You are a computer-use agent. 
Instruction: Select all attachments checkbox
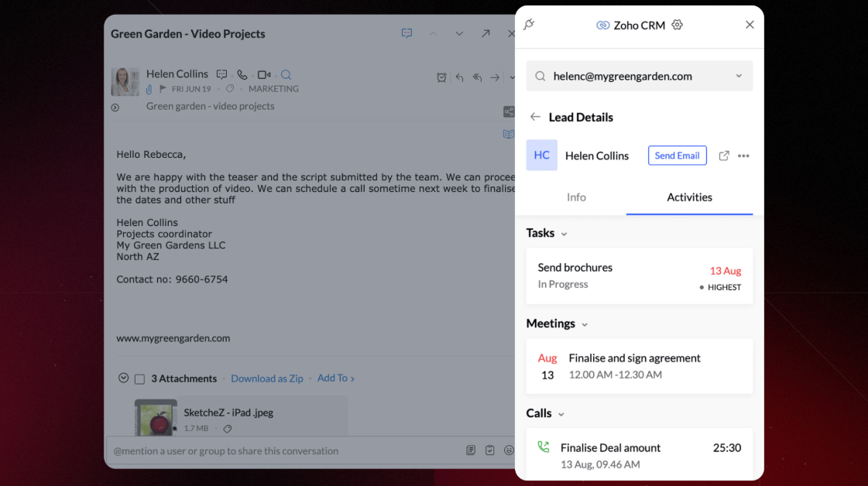pos(139,379)
